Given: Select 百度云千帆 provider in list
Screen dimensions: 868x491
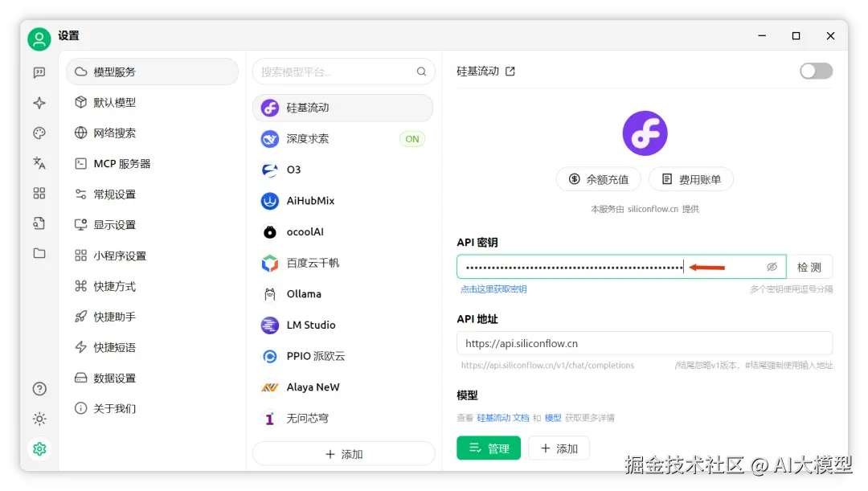Looking at the screenshot, I should 342,263.
